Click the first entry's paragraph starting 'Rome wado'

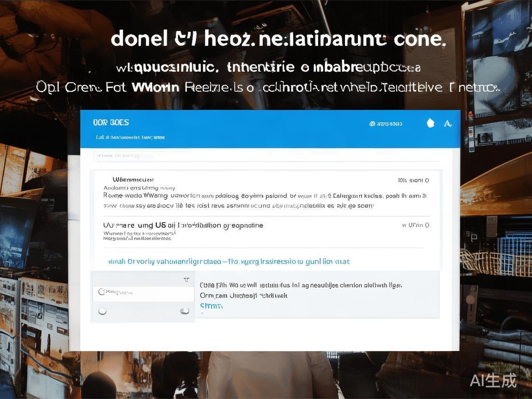click(x=265, y=200)
